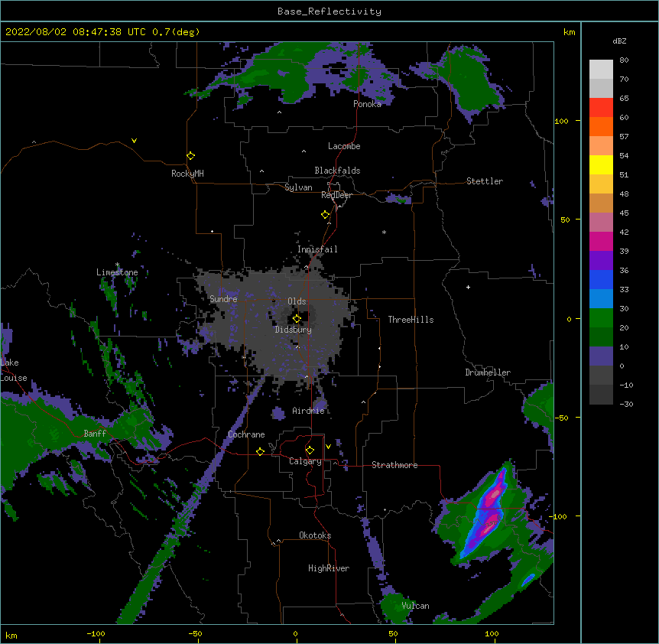
Task: Click the Cochrane label
Action: [246, 434]
